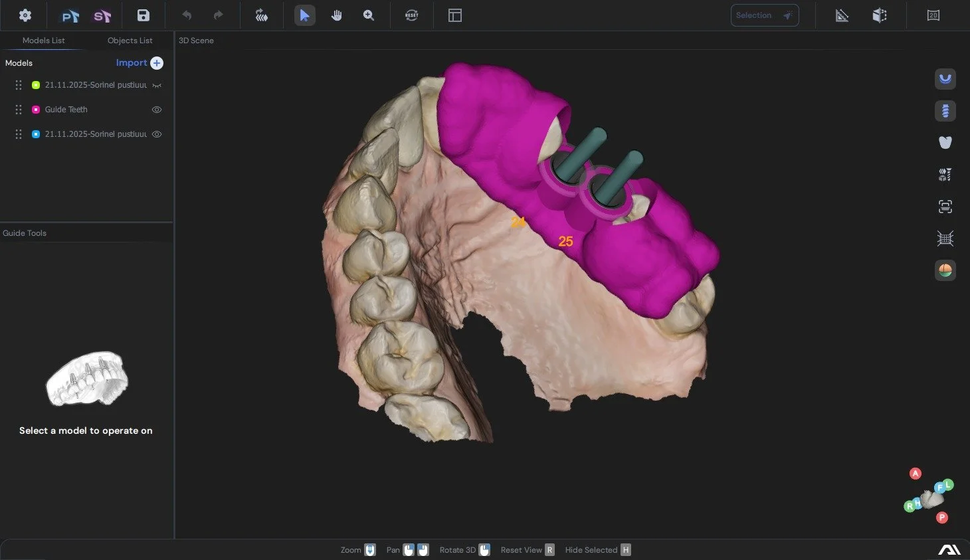Select the tooth-shaped tool in right sidebar
970x560 pixels.
click(945, 142)
